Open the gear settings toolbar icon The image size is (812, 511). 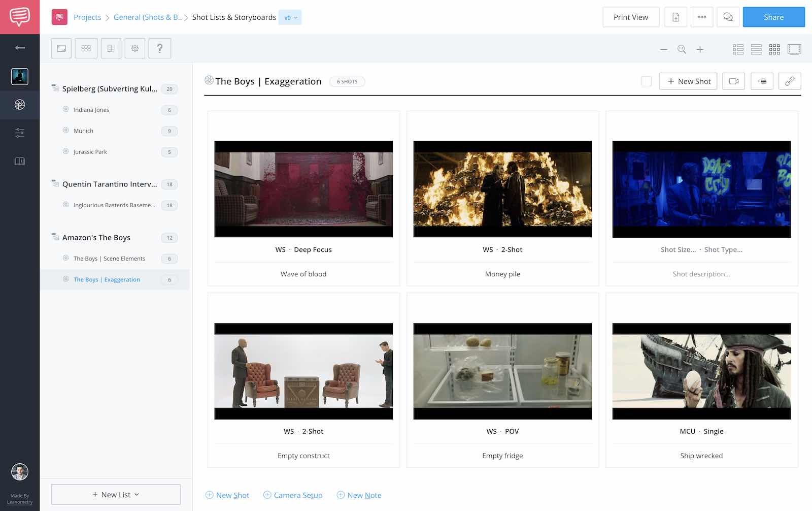coord(135,48)
